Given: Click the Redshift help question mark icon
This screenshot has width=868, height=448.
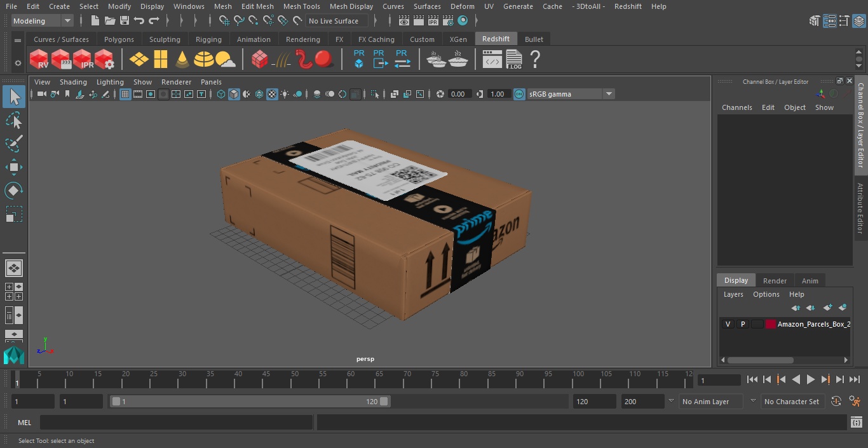Looking at the screenshot, I should [x=535, y=60].
